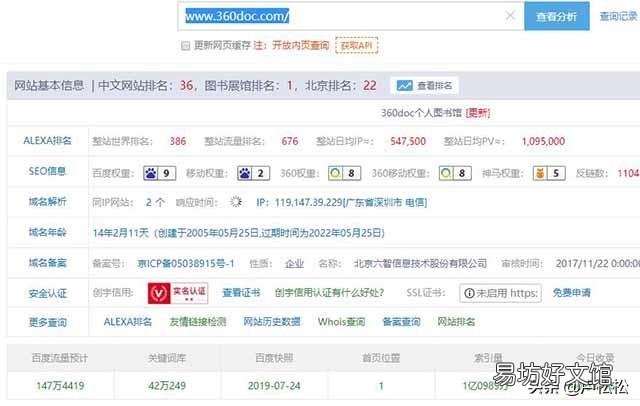This screenshot has height=406, width=640.
Task: Open the 网站历史数据 link
Action: [x=272, y=322]
